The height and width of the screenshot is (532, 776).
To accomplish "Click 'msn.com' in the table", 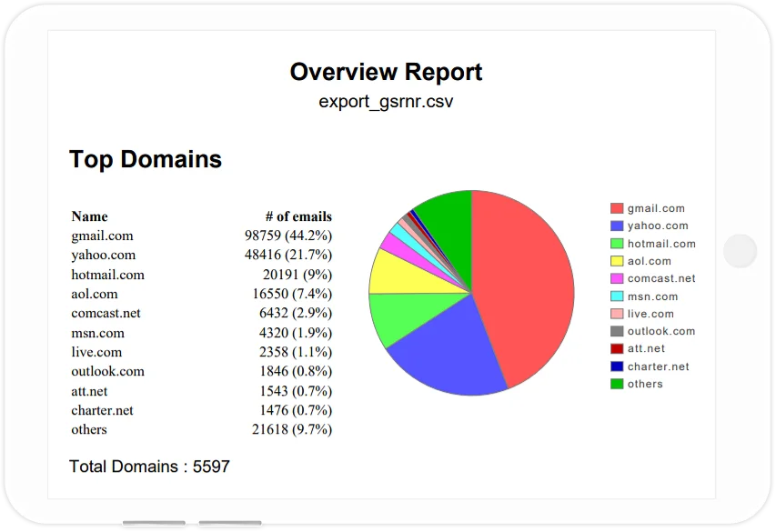I will [x=98, y=333].
